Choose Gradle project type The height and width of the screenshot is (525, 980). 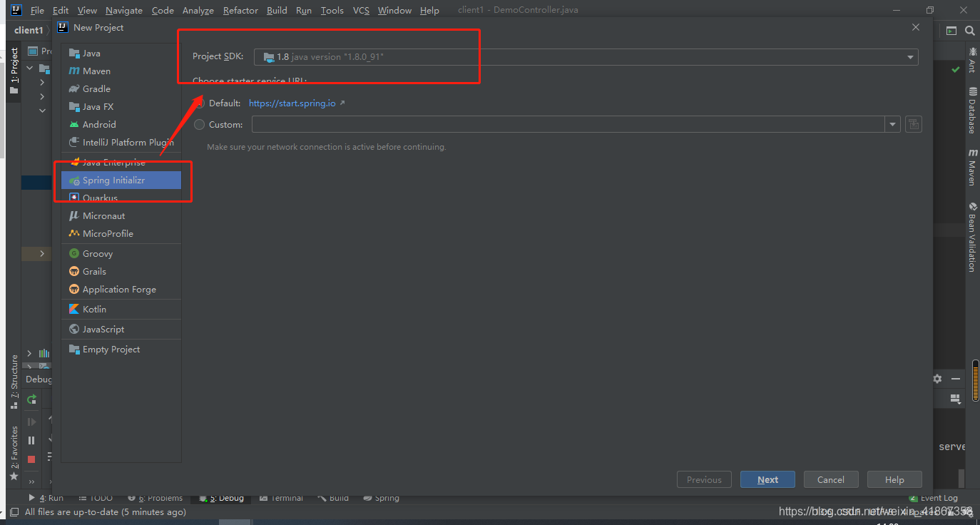(x=121, y=89)
